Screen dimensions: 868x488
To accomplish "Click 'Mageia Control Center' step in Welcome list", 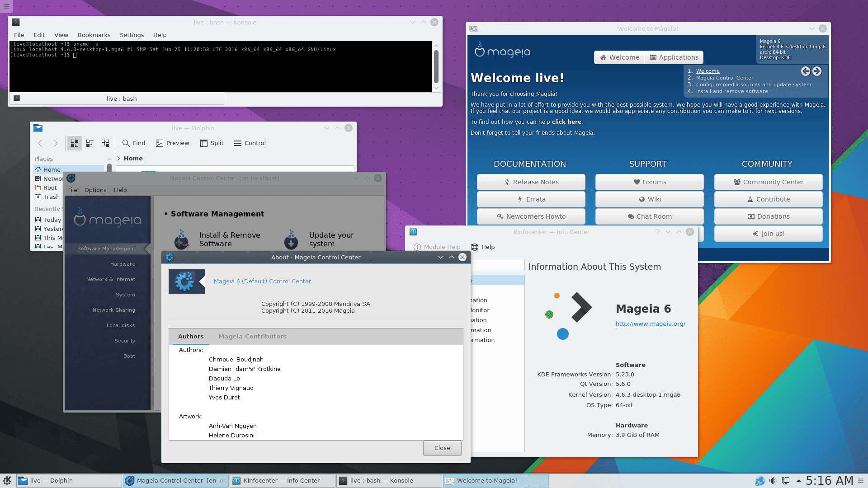I will click(725, 78).
